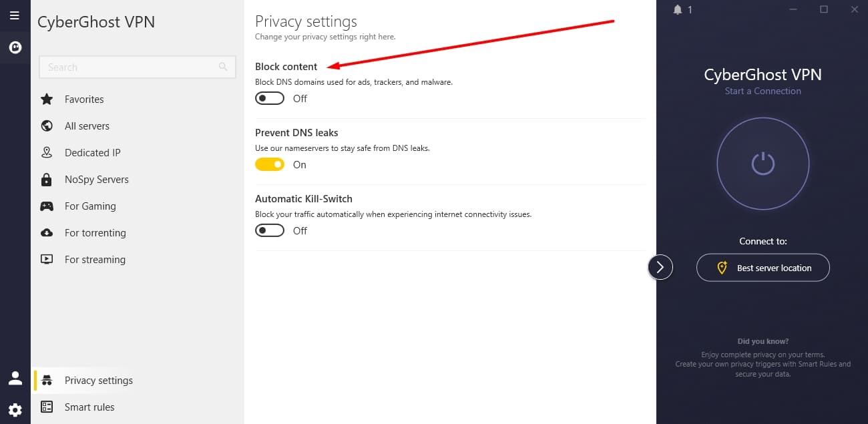The height and width of the screenshot is (424, 868).
Task: Click the CyberGhost ghost logo icon
Action: (15, 47)
